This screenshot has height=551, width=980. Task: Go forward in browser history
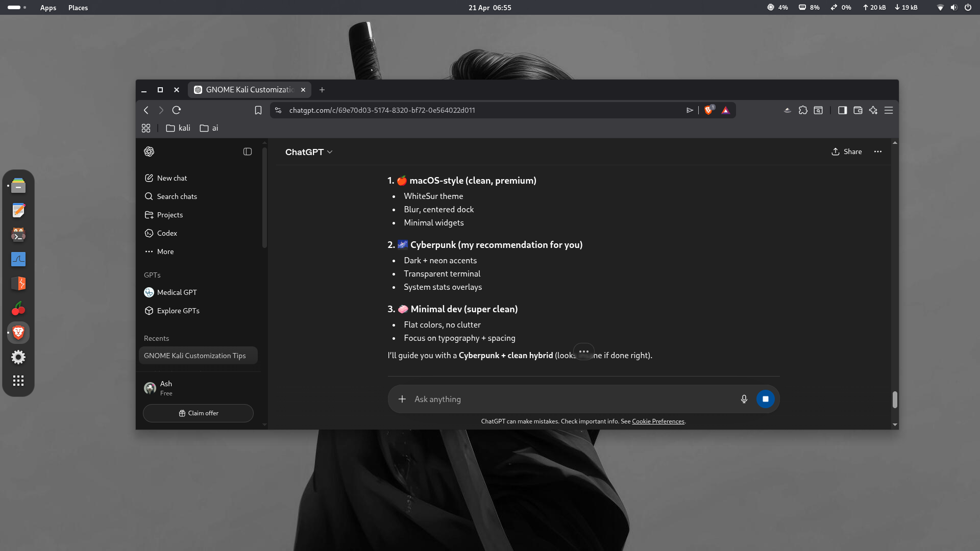[x=161, y=110]
